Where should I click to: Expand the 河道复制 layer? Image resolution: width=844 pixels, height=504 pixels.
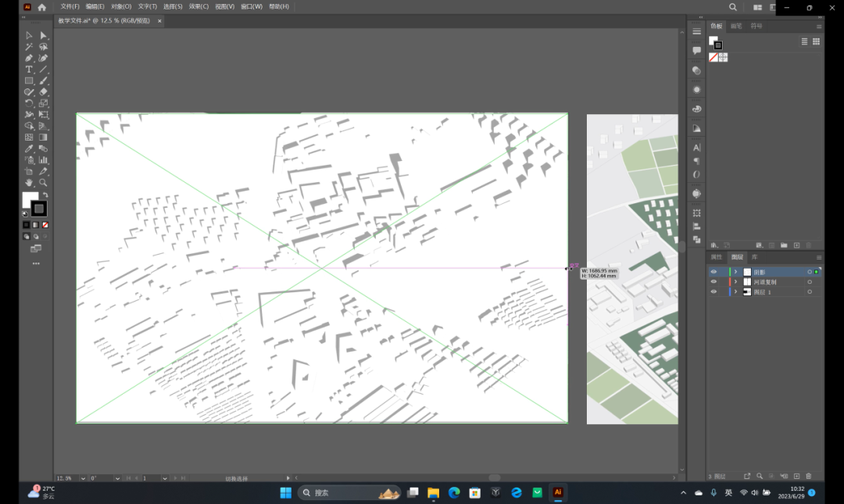coord(736,281)
